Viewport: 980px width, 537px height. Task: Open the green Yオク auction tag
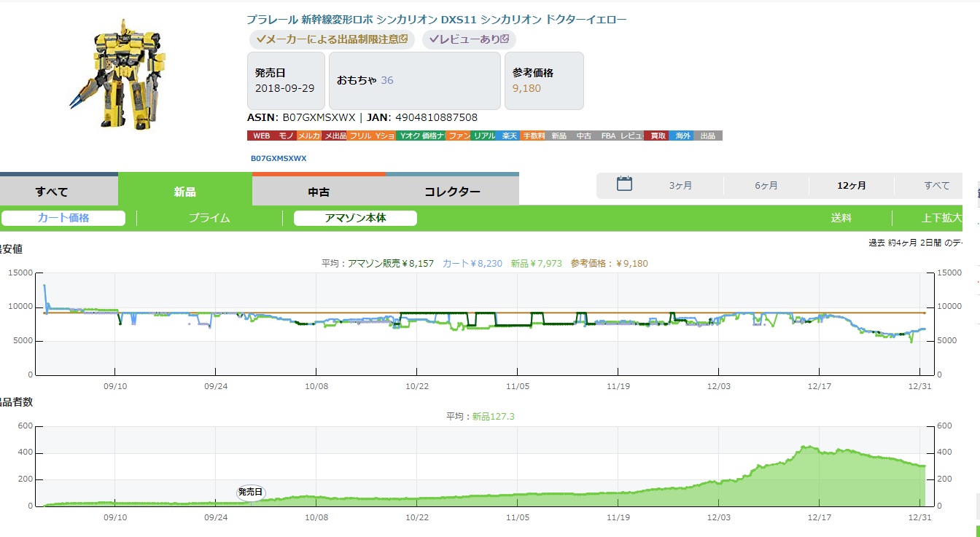[409, 136]
